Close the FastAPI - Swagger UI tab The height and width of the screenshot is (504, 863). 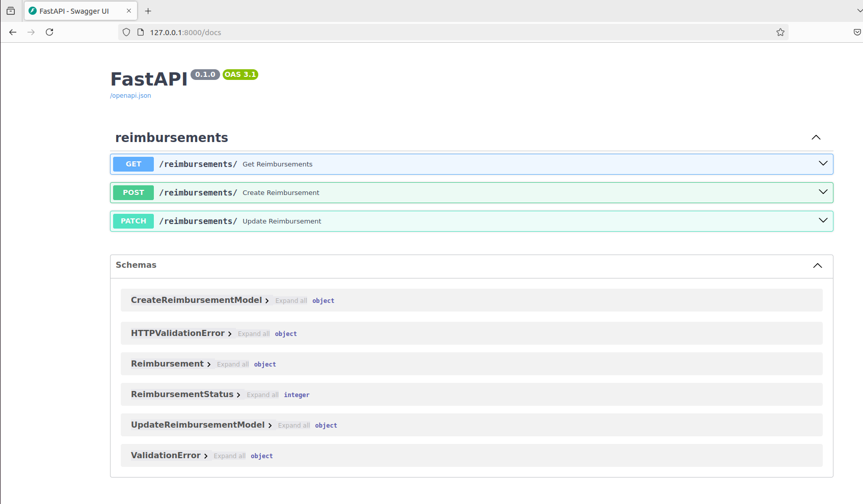tap(129, 11)
